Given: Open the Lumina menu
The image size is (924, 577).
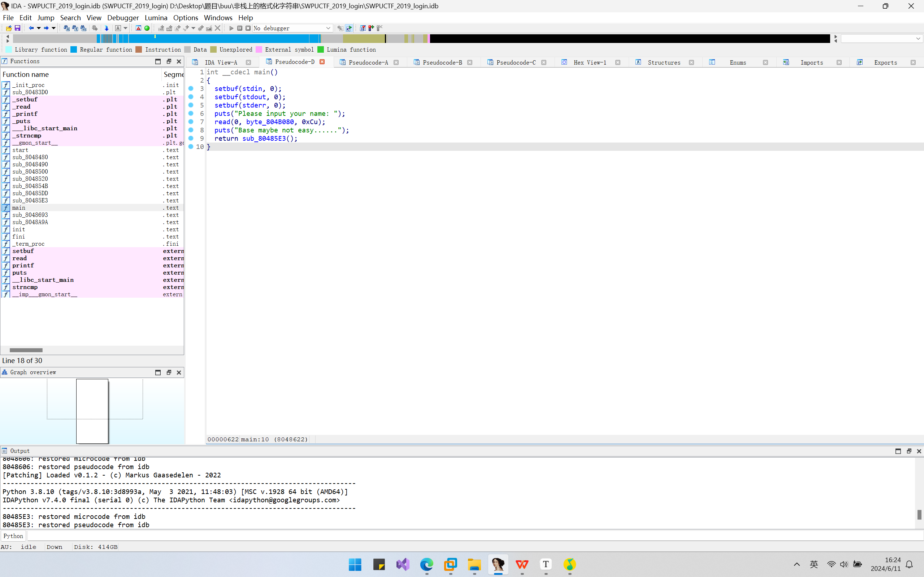Looking at the screenshot, I should click(x=156, y=18).
